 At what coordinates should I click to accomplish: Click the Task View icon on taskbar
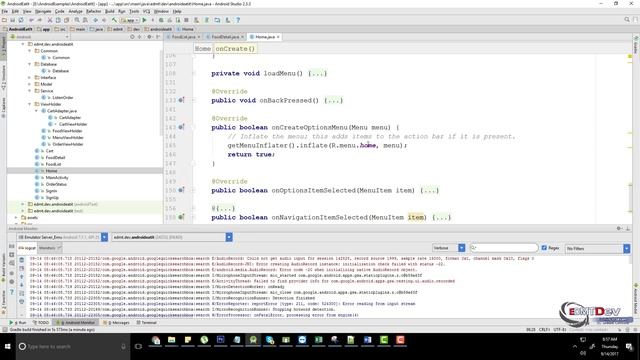tap(138, 346)
